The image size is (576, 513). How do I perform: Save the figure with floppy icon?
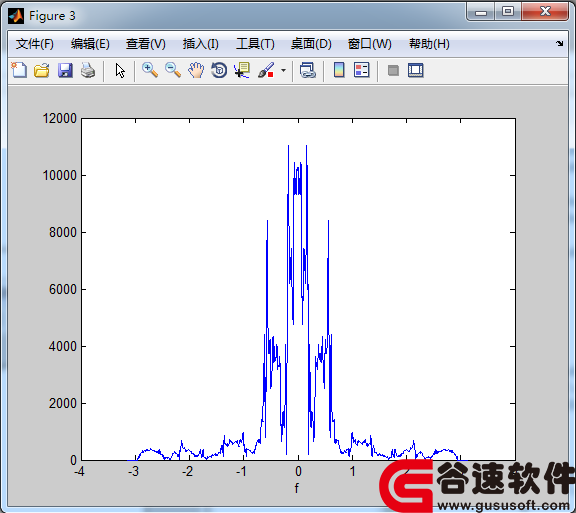[x=65, y=70]
